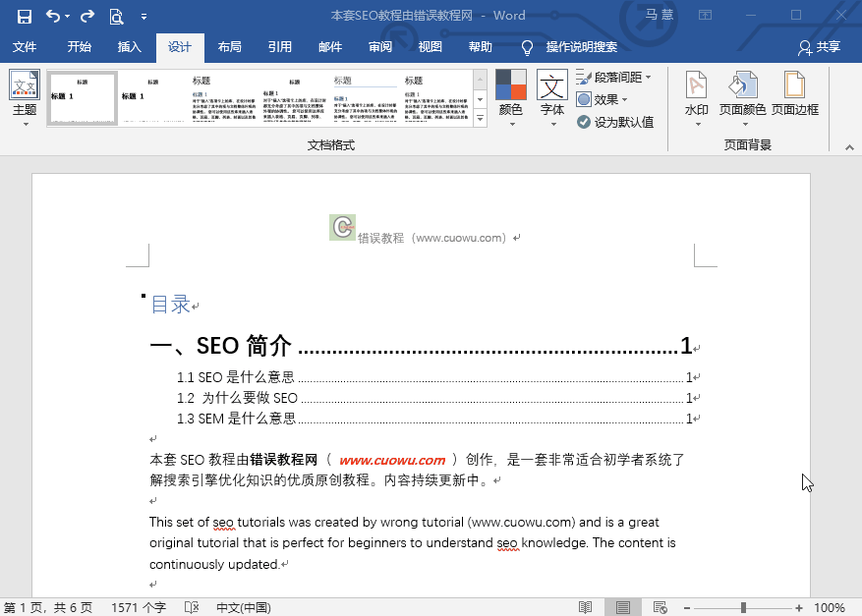862x616 pixels.
Task: Open the 效果 effects dropdown
Action: pos(602,99)
